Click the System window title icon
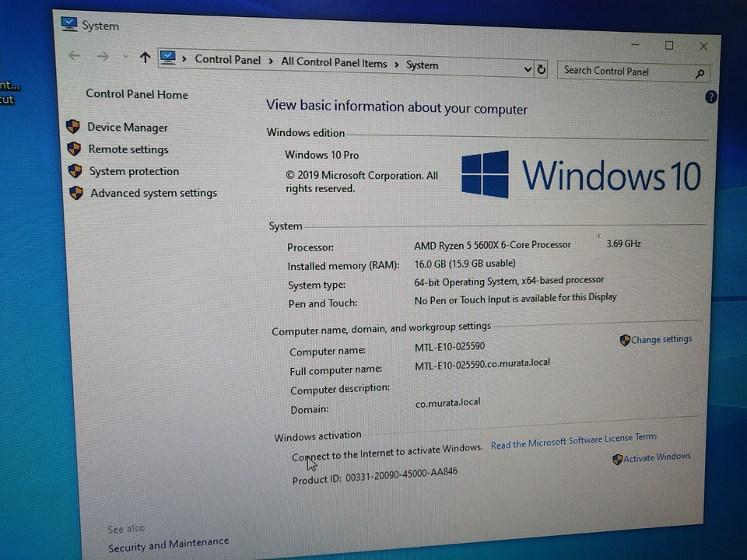Viewport: 747px width, 560px height. pyautogui.click(x=69, y=24)
